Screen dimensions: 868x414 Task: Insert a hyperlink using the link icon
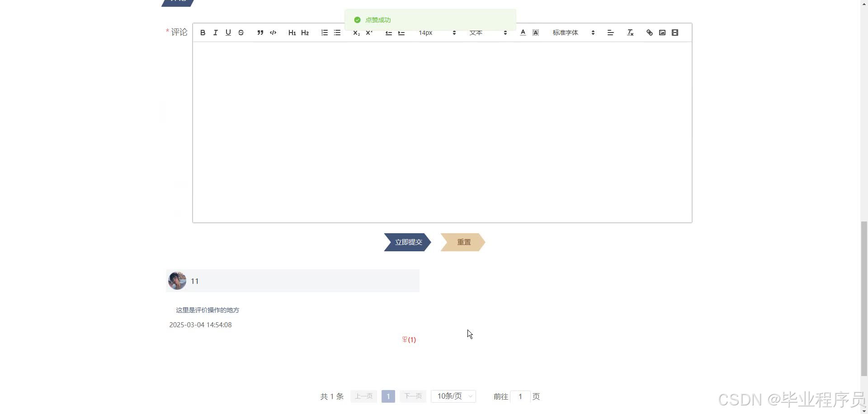[x=649, y=33]
